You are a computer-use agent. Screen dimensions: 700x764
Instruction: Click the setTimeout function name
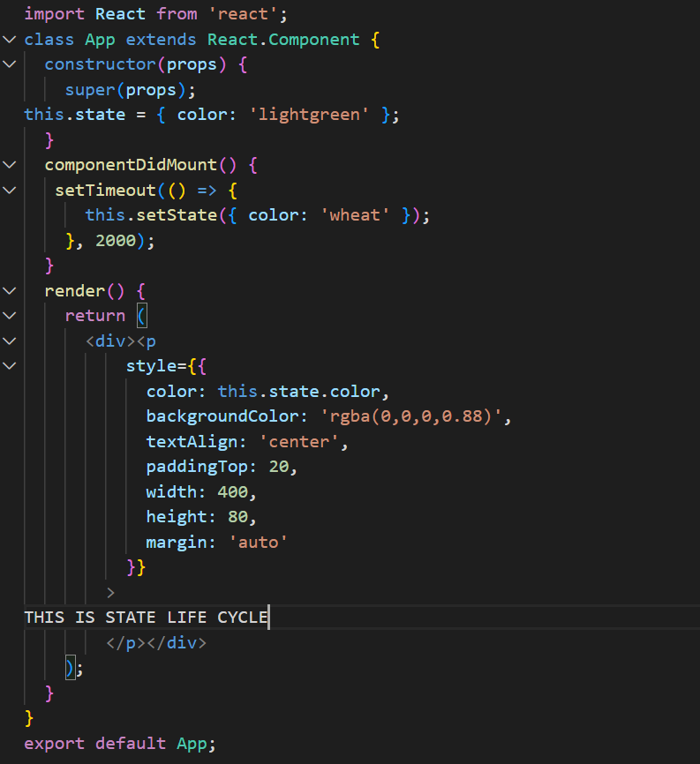pyautogui.click(x=105, y=190)
